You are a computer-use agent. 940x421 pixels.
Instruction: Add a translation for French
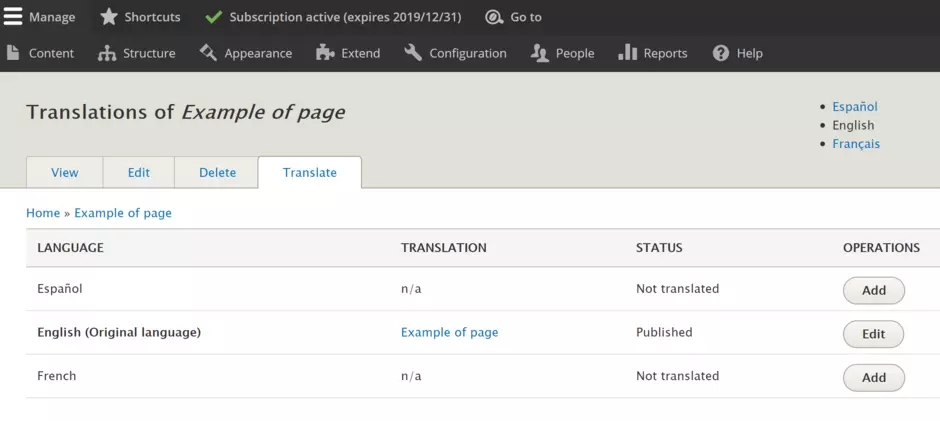tap(873, 377)
